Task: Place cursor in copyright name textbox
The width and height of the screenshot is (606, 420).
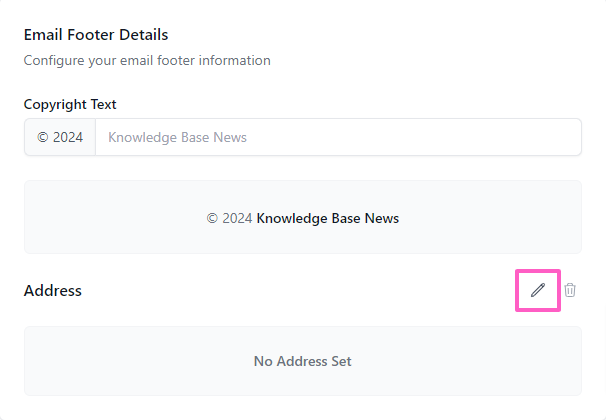Action: pyautogui.click(x=400, y=137)
